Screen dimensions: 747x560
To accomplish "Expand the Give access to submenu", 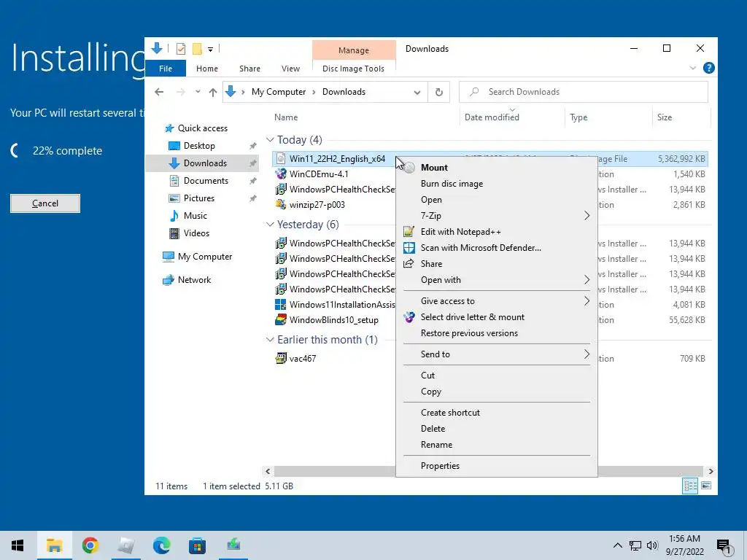I will [587, 301].
